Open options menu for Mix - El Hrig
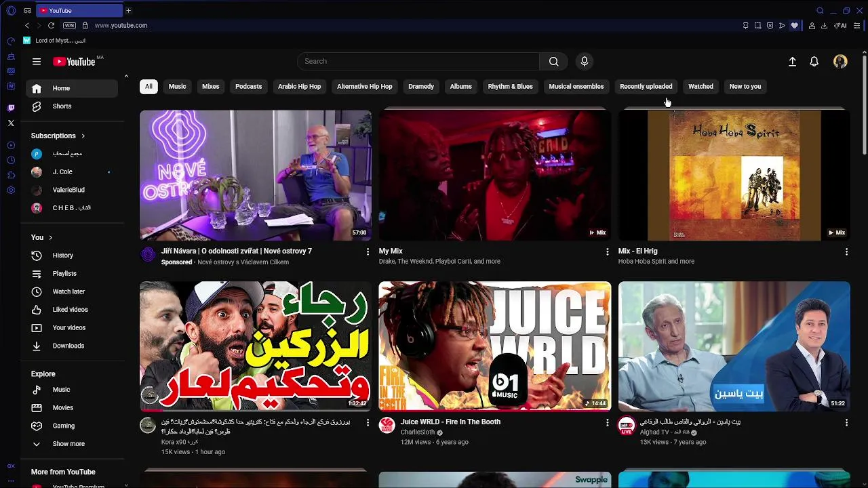Image resolution: width=868 pixels, height=488 pixels. [846, 251]
